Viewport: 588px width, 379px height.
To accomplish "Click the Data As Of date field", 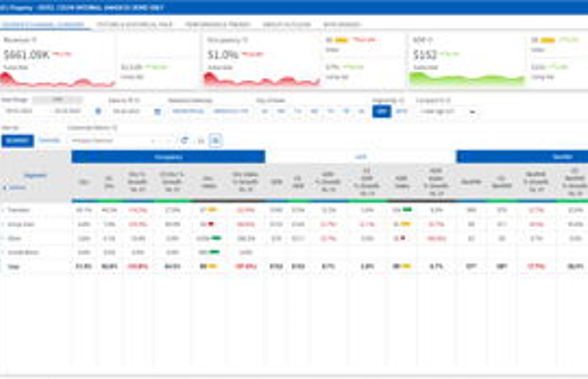I will tap(126, 111).
